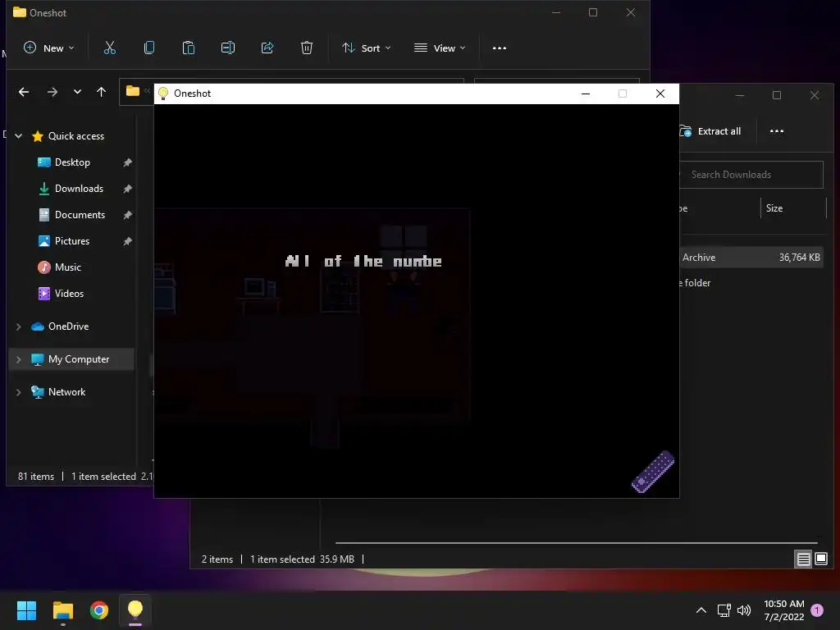The image size is (840, 630).
Task: Click the Copy icon in Explorer toolbar
Action: (x=149, y=48)
